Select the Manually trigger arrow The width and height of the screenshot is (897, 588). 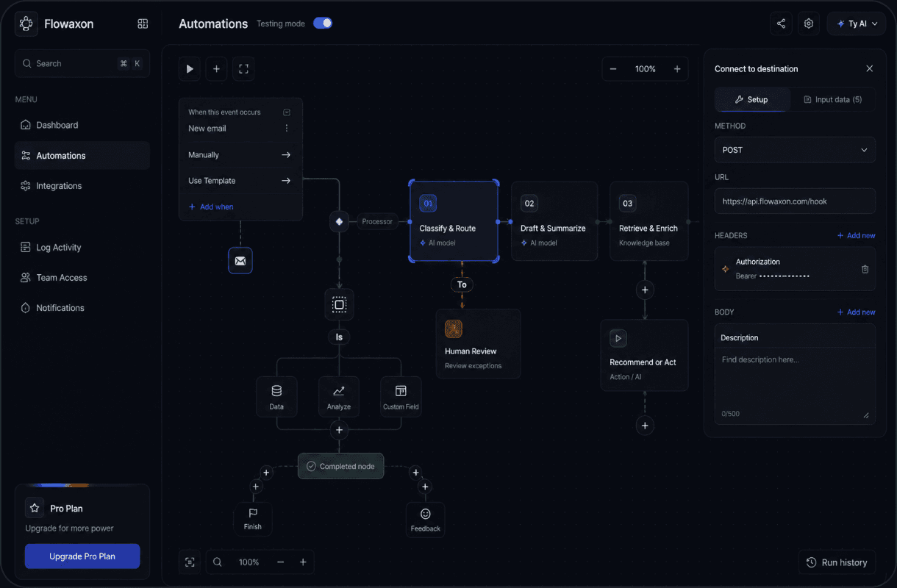286,155
